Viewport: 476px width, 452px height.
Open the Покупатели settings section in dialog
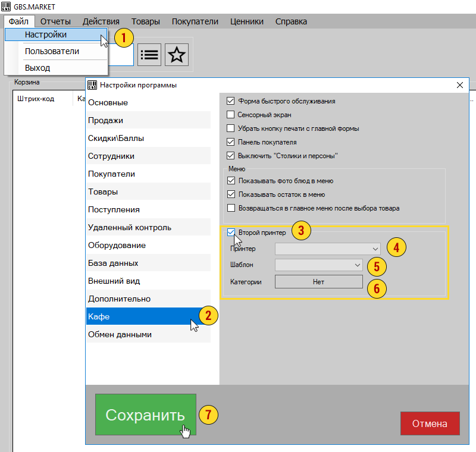tap(148, 174)
